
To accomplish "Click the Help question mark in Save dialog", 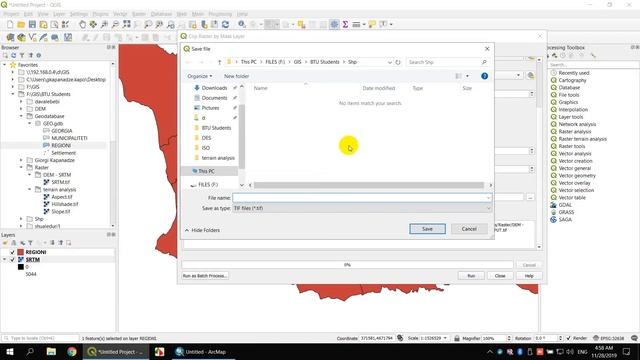I will point(484,76).
